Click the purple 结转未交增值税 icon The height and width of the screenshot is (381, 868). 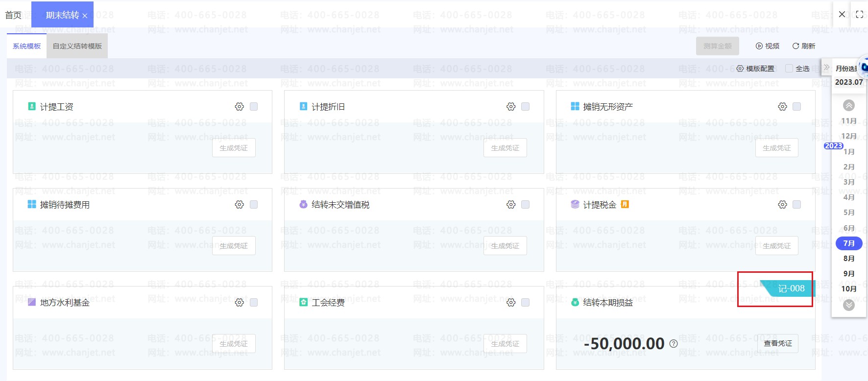point(303,204)
